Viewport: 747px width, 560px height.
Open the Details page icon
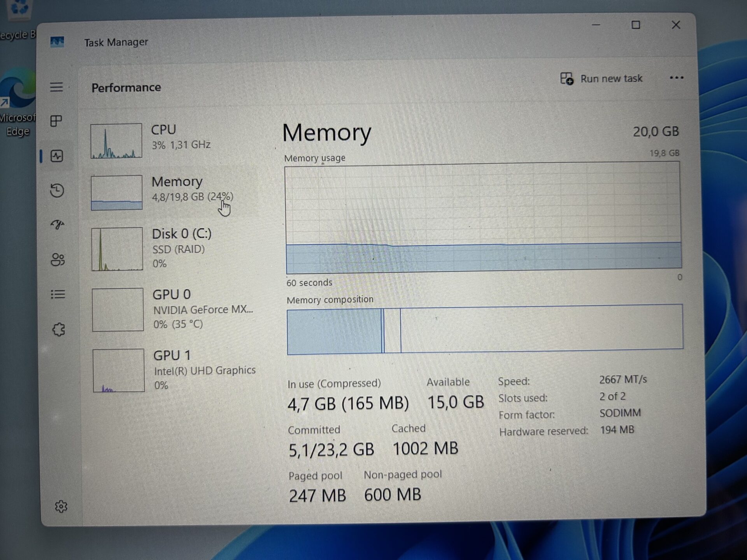coord(58,294)
